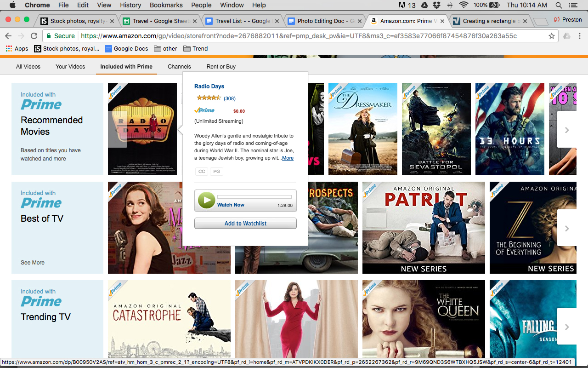Viewport: 588px width, 368px height.
Task: Open The White Queen thumbnail
Action: tap(424, 319)
